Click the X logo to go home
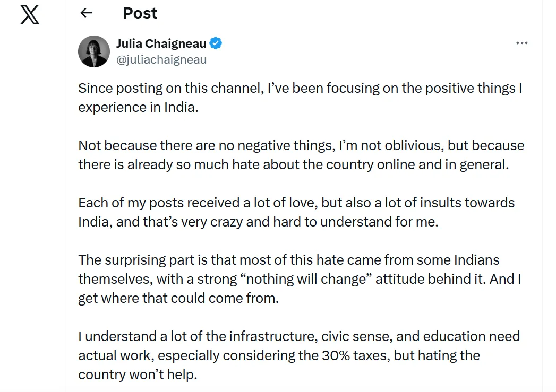556x392 pixels. tap(30, 14)
